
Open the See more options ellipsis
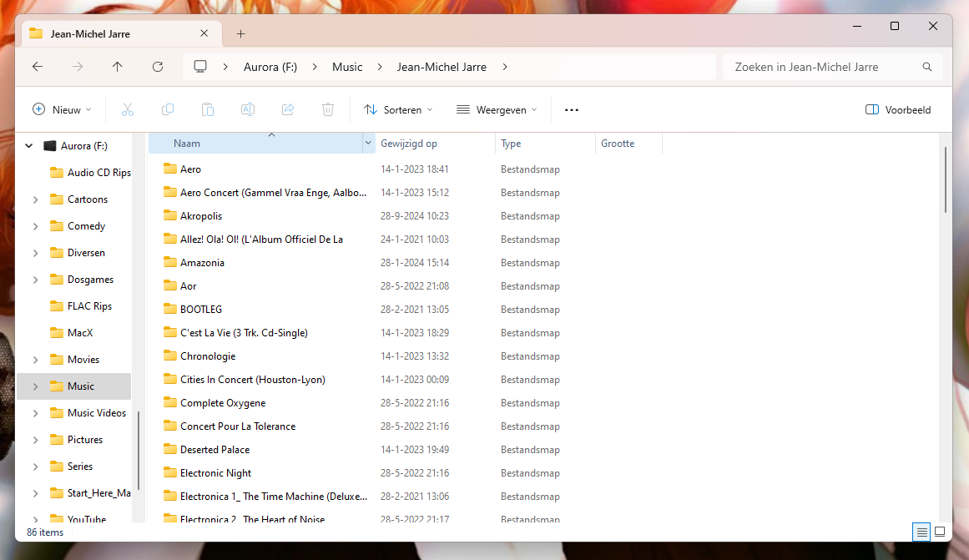pyautogui.click(x=572, y=110)
